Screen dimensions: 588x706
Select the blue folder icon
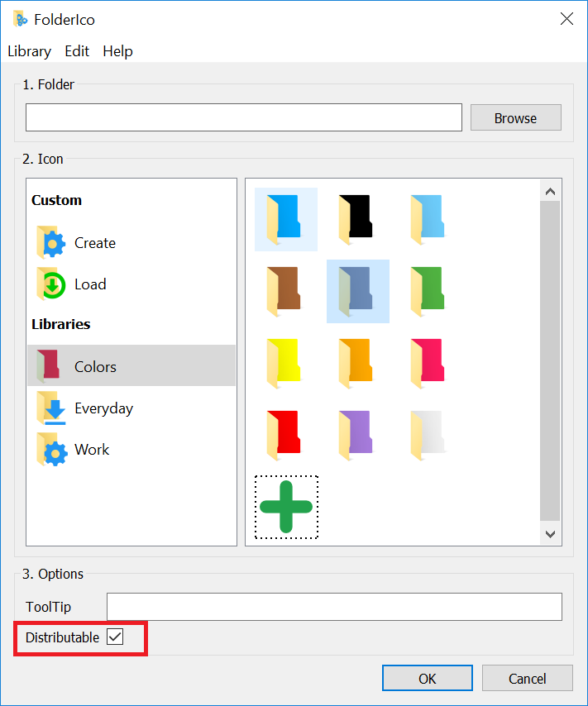tap(285, 219)
